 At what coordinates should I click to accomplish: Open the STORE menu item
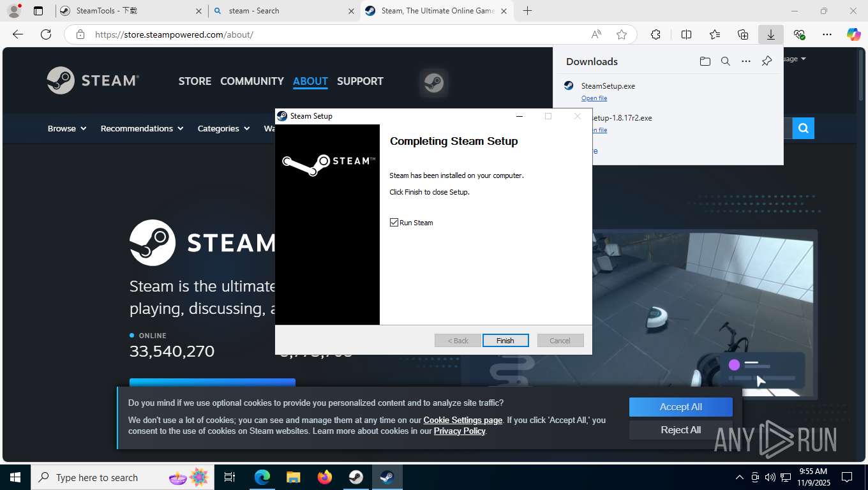195,81
